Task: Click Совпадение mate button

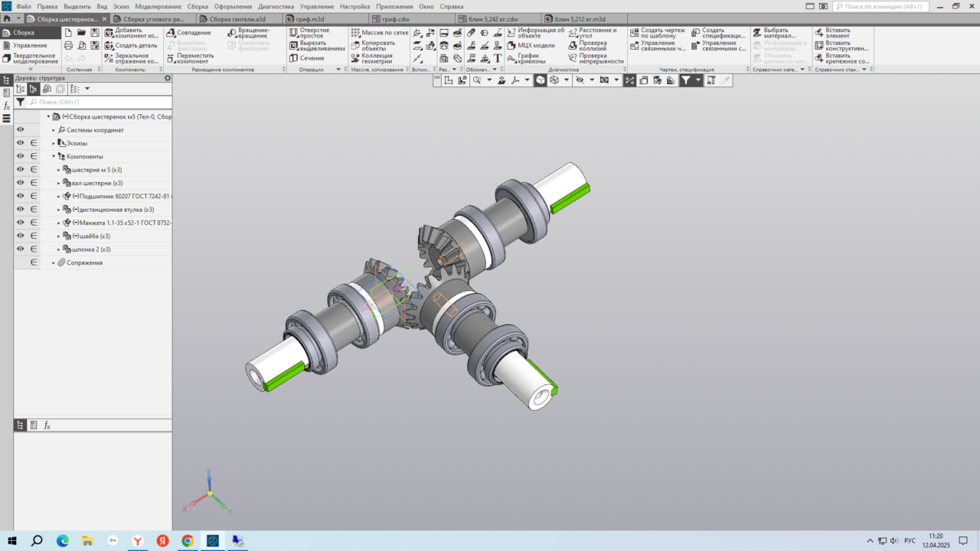Action: click(188, 33)
